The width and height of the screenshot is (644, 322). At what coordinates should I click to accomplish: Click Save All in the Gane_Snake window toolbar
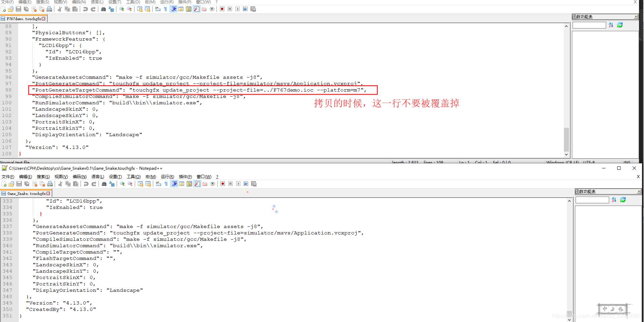[26, 184]
